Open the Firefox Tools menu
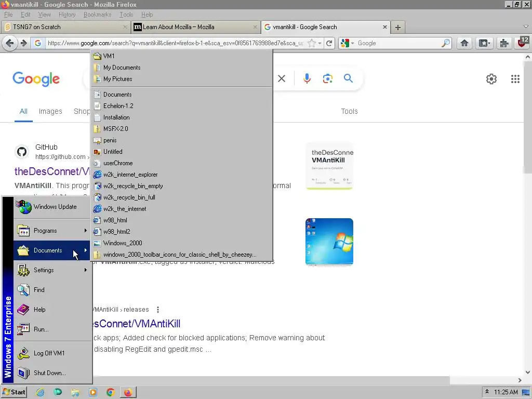 tap(126, 15)
